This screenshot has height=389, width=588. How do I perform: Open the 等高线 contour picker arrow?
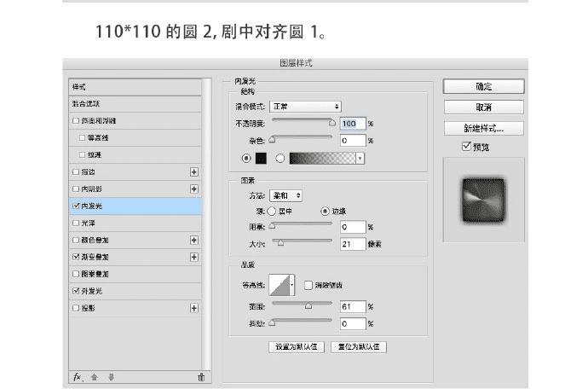[x=291, y=286]
